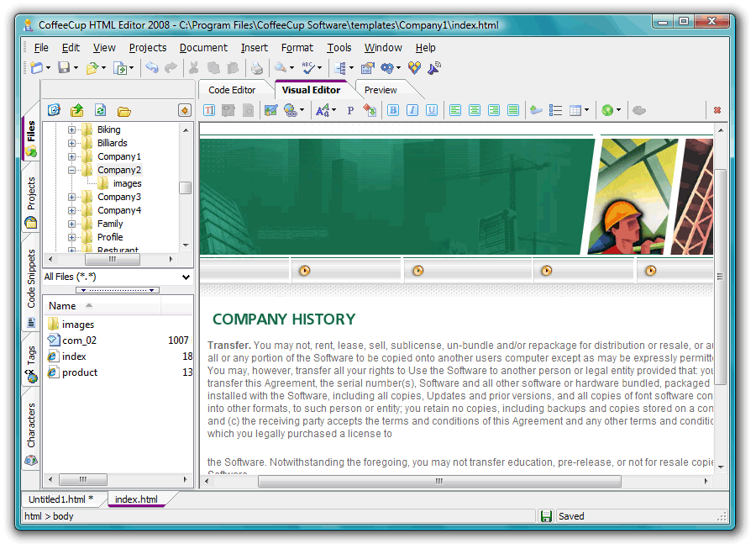Toggle Bold formatting

click(x=393, y=110)
